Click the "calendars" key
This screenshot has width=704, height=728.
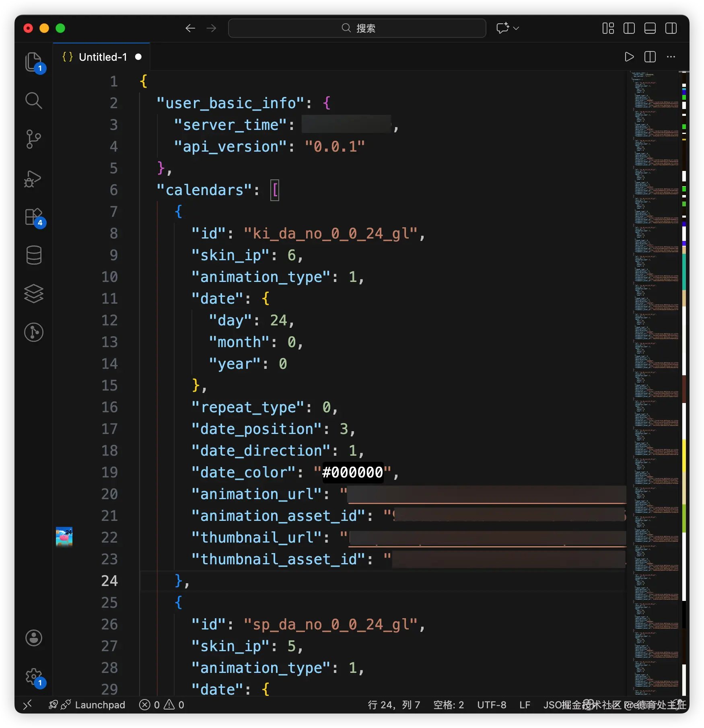[204, 190]
